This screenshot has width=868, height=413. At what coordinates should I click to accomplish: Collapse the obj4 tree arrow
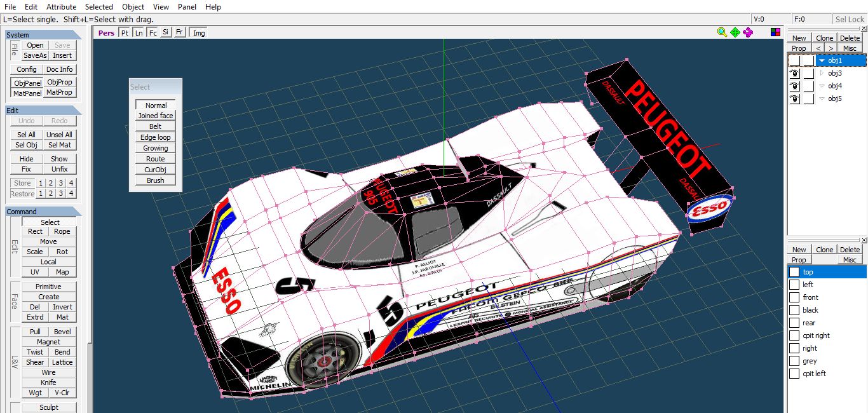822,86
